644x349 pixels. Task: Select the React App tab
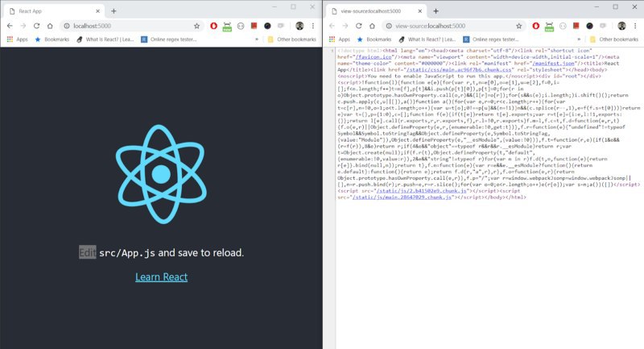(53, 11)
